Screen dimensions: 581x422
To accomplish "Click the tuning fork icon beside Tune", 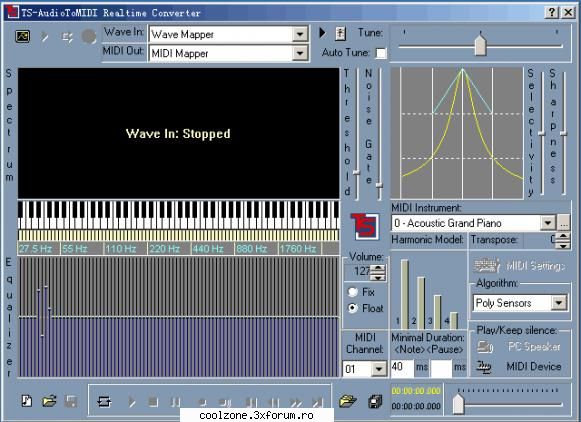I will tap(341, 33).
